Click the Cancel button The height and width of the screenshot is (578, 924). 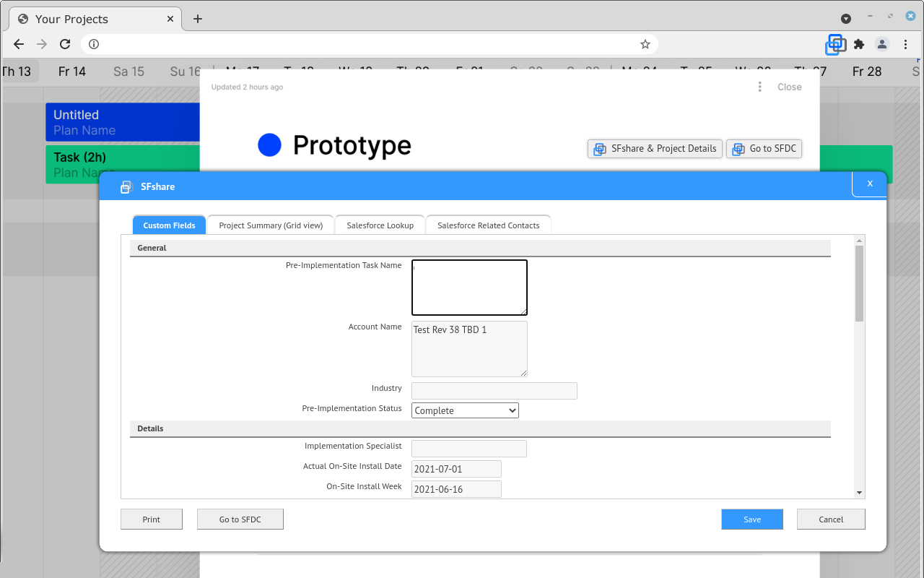point(831,519)
